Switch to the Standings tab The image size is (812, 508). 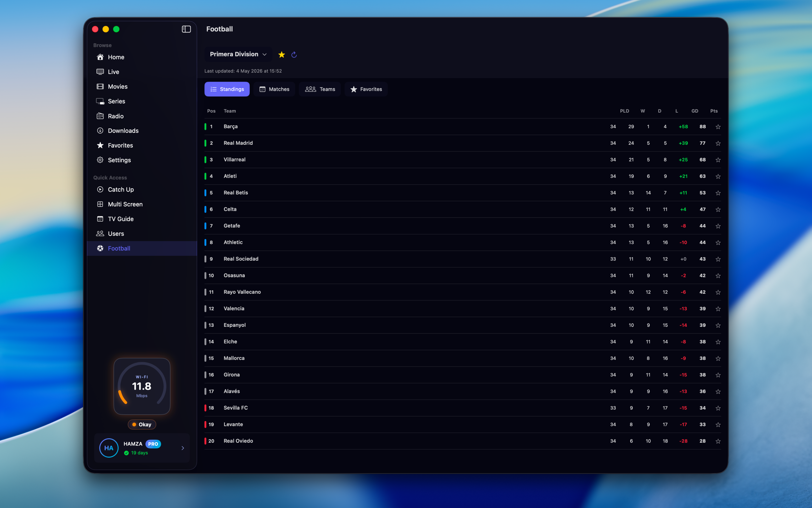coord(227,89)
